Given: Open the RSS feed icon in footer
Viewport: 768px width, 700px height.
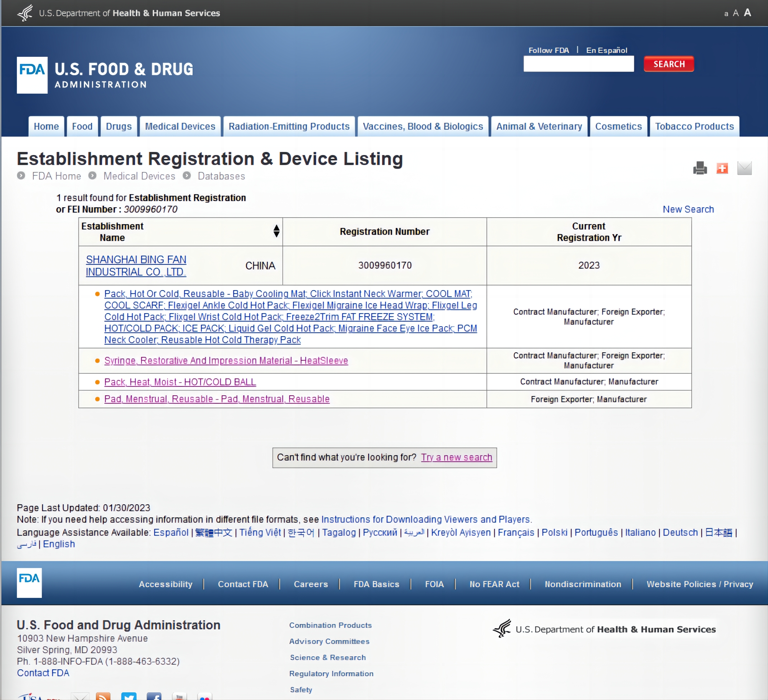Looking at the screenshot, I should point(103,696).
